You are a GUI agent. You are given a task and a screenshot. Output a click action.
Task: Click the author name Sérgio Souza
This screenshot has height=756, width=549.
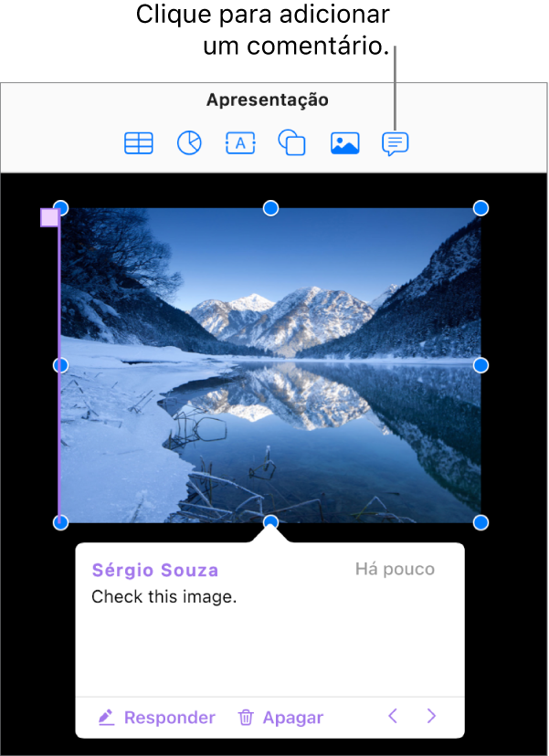pos(155,570)
